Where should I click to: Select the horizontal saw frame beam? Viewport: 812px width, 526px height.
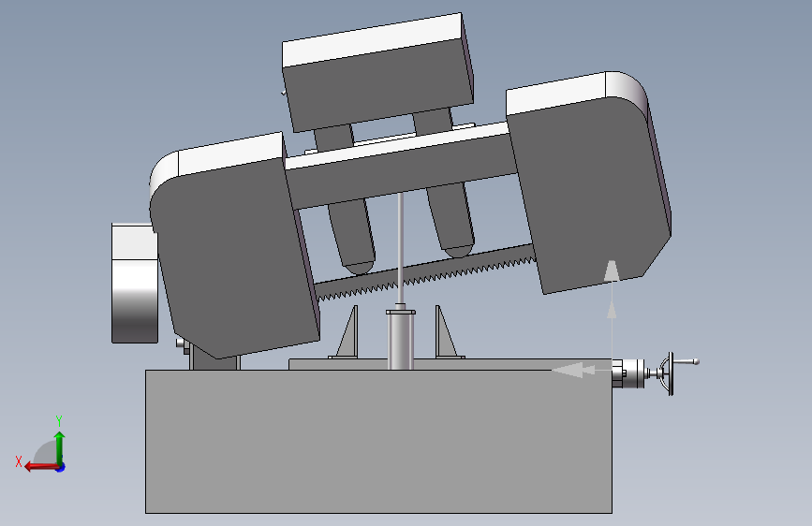tap(402, 167)
